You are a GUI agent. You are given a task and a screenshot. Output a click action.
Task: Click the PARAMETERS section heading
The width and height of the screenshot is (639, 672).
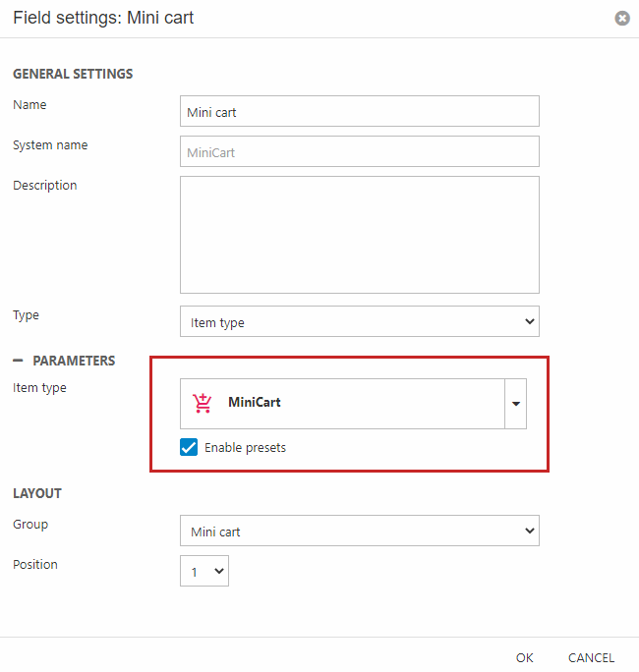[x=74, y=361]
